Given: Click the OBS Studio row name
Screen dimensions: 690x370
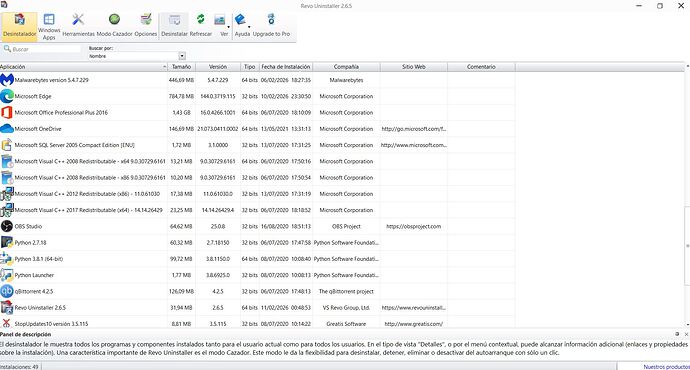Looking at the screenshot, I should tap(28, 227).
